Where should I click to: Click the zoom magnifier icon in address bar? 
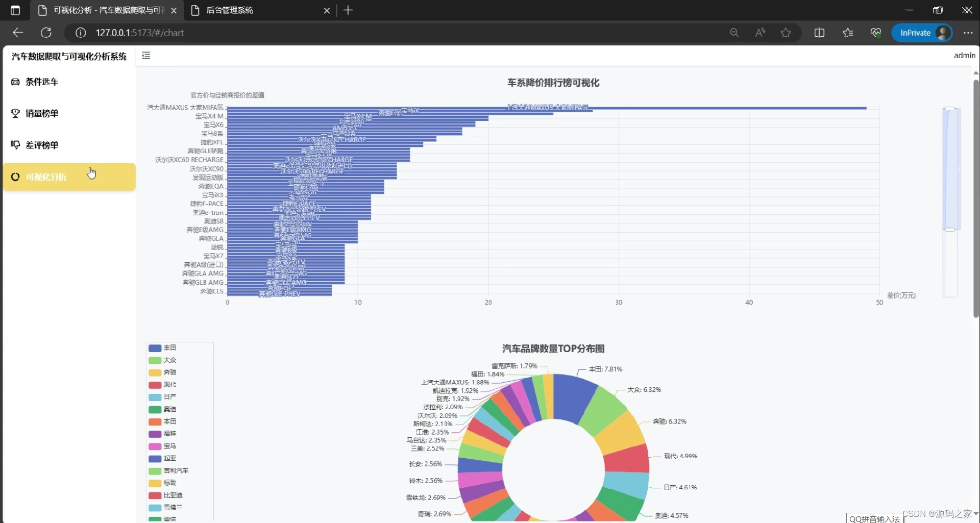(x=734, y=33)
